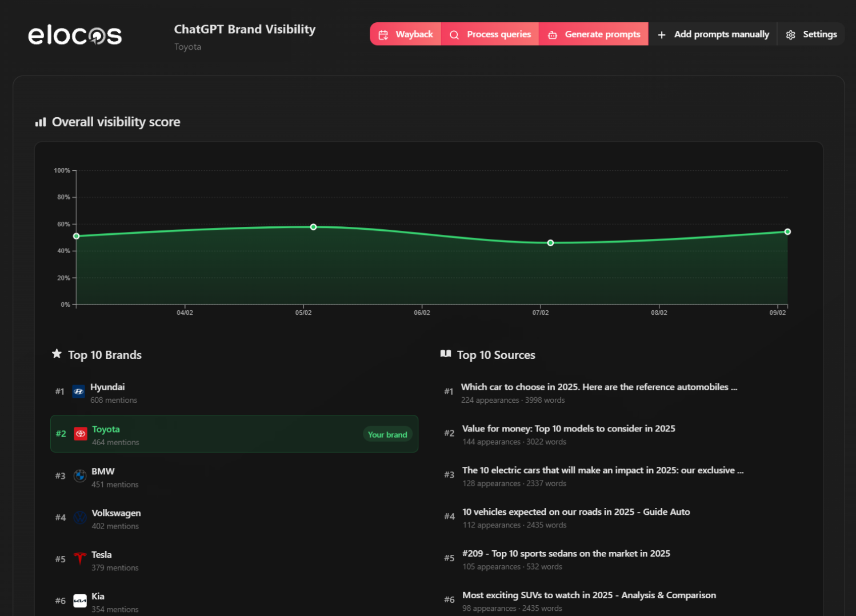The width and height of the screenshot is (856, 616).
Task: Click the plus icon beside Add prompts manually
Action: [x=662, y=35]
